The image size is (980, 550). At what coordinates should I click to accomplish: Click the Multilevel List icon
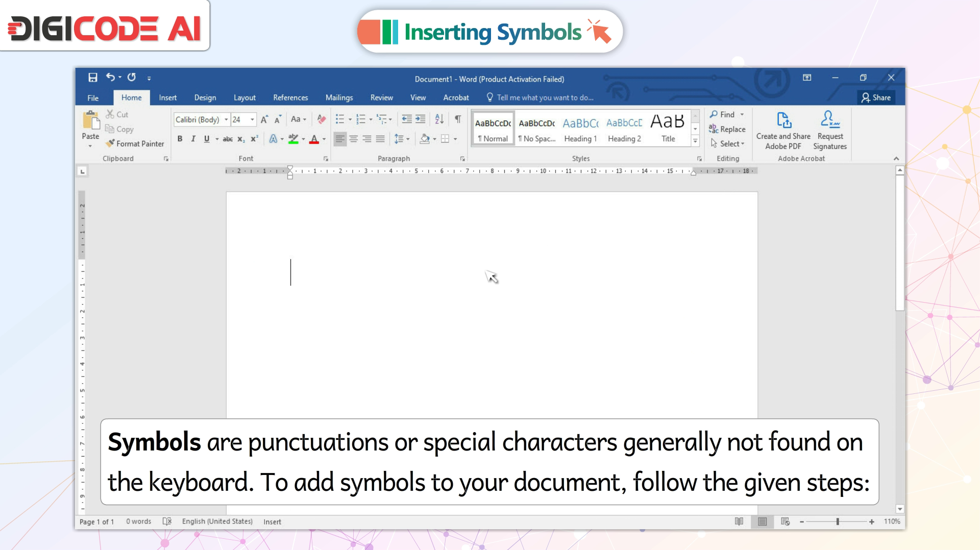[382, 119]
